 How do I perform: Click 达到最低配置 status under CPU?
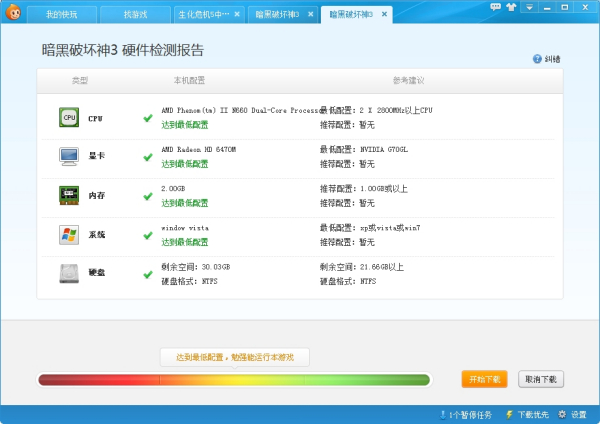point(184,125)
